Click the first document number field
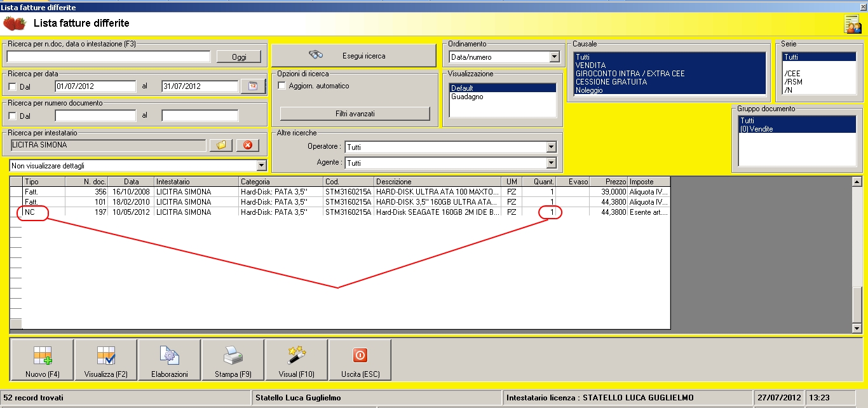Viewport: 868px width, 408px height. pyautogui.click(x=95, y=116)
